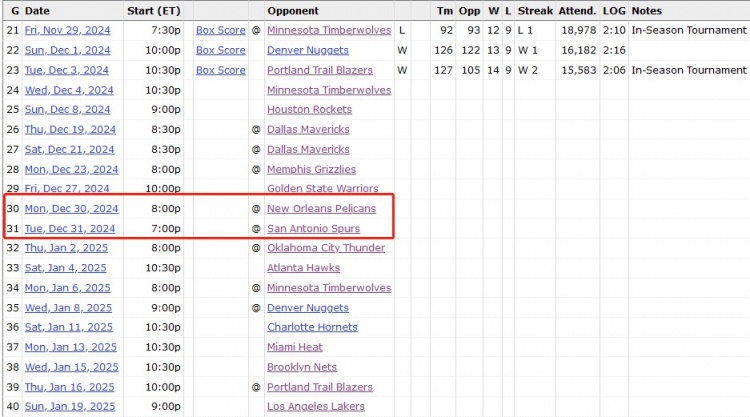Click the Miami Heat opponent link
The width and height of the screenshot is (750, 417).
click(294, 347)
